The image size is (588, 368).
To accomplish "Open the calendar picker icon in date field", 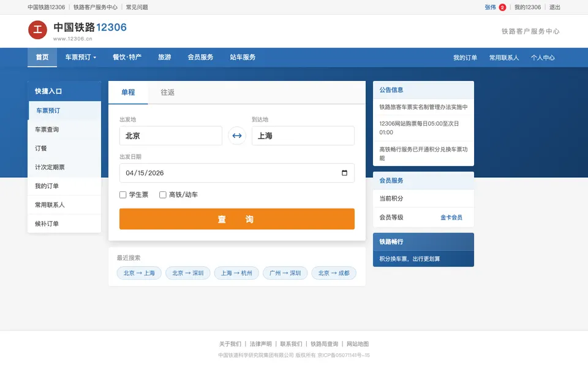I will coord(344,173).
